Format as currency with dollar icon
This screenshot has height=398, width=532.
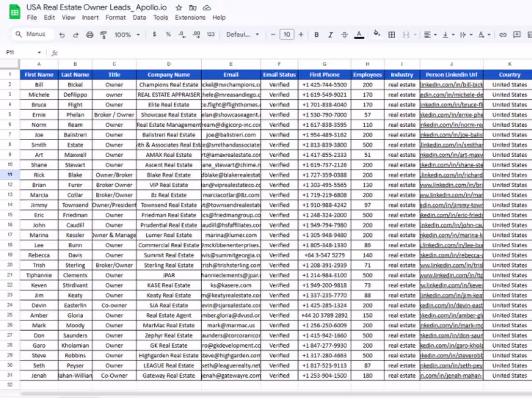point(154,34)
